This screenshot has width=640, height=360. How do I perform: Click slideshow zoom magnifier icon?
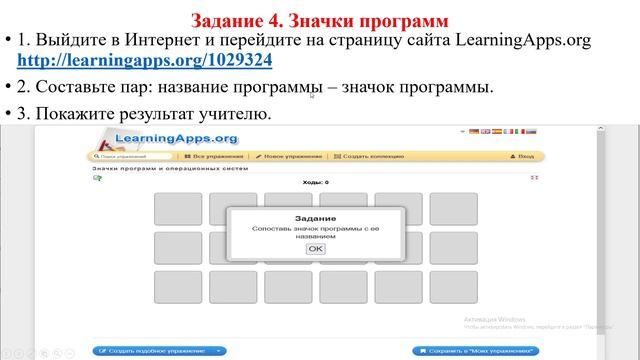58,354
